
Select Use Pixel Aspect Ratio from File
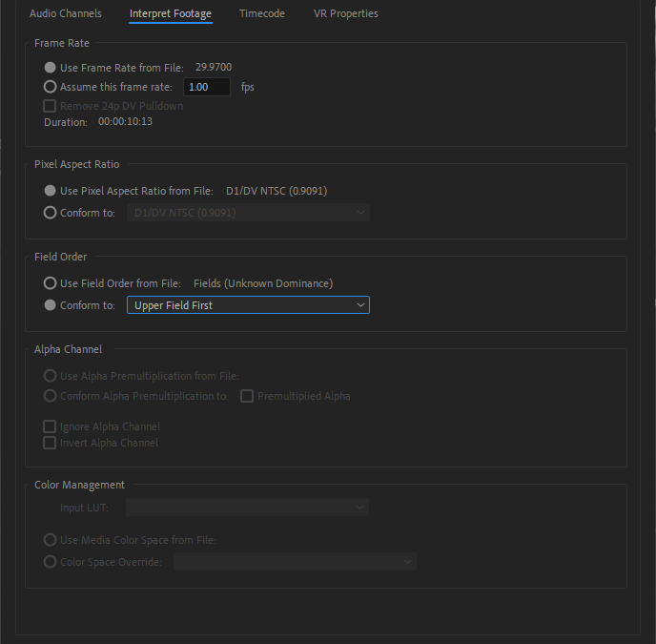pos(51,191)
